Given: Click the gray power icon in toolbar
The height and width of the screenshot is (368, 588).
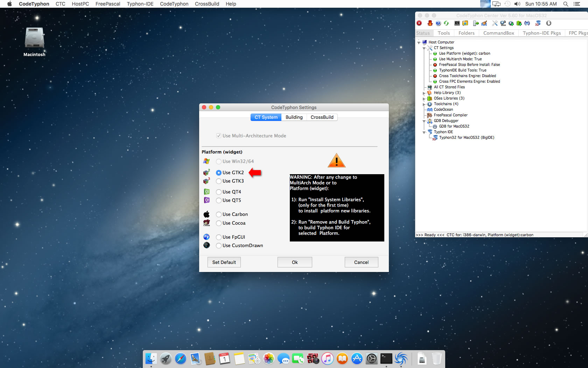Looking at the screenshot, I should tap(549, 23).
